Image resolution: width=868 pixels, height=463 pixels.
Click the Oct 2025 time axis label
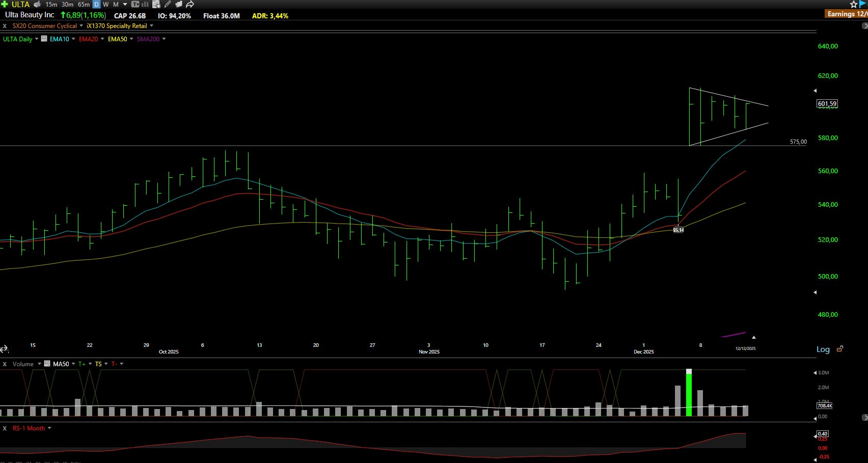[169, 352]
